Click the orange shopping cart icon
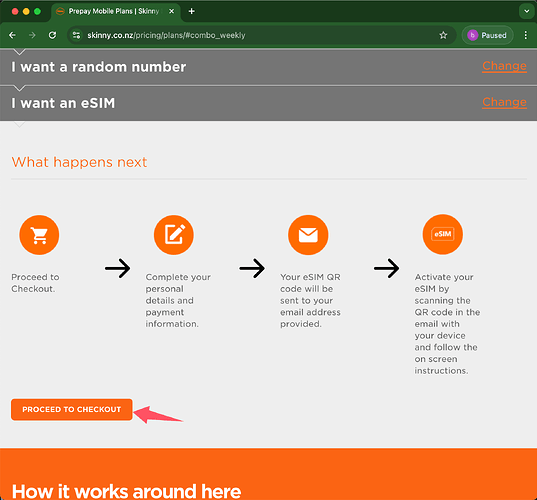The height and width of the screenshot is (500, 537). coord(39,235)
